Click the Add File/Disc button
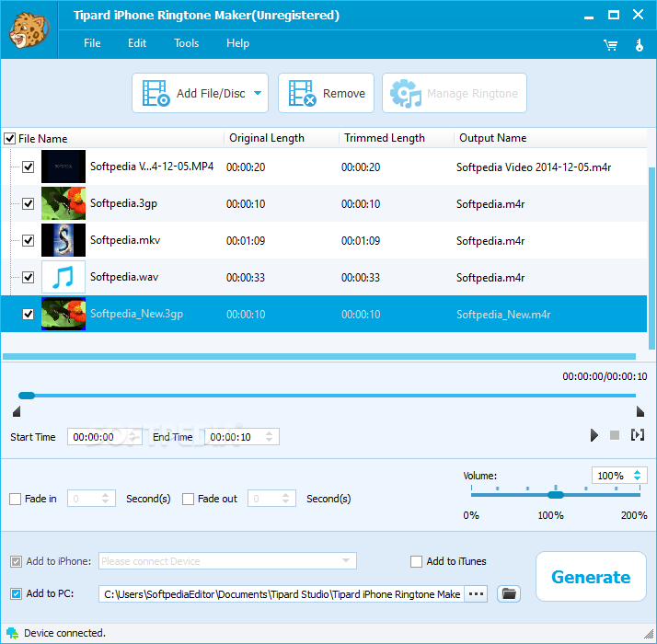 tap(200, 93)
